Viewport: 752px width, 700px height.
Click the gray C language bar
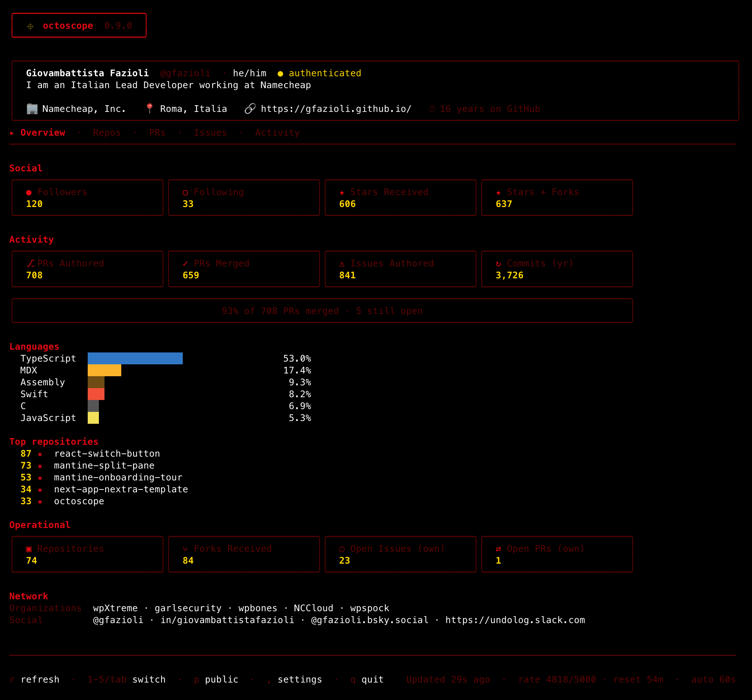[93, 406]
